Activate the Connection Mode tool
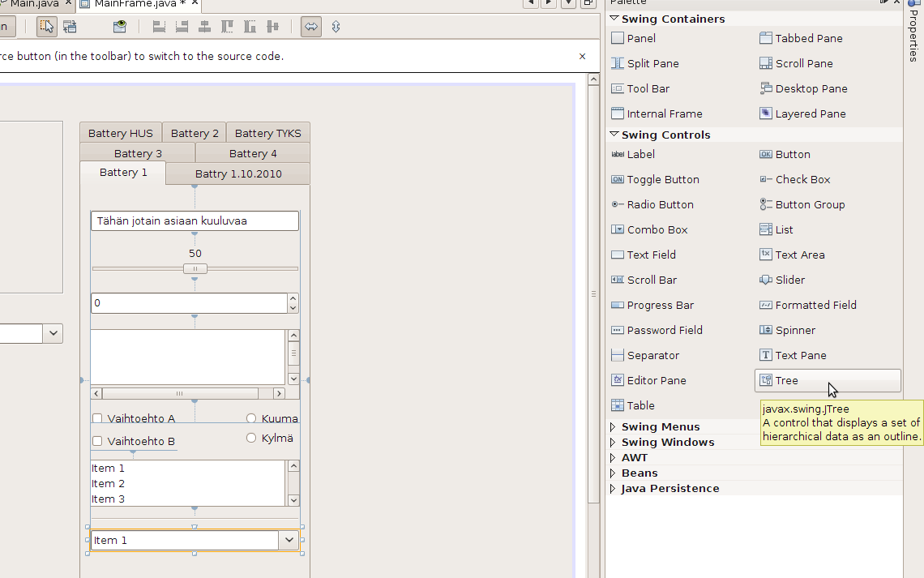This screenshot has width=924, height=578. click(x=71, y=27)
